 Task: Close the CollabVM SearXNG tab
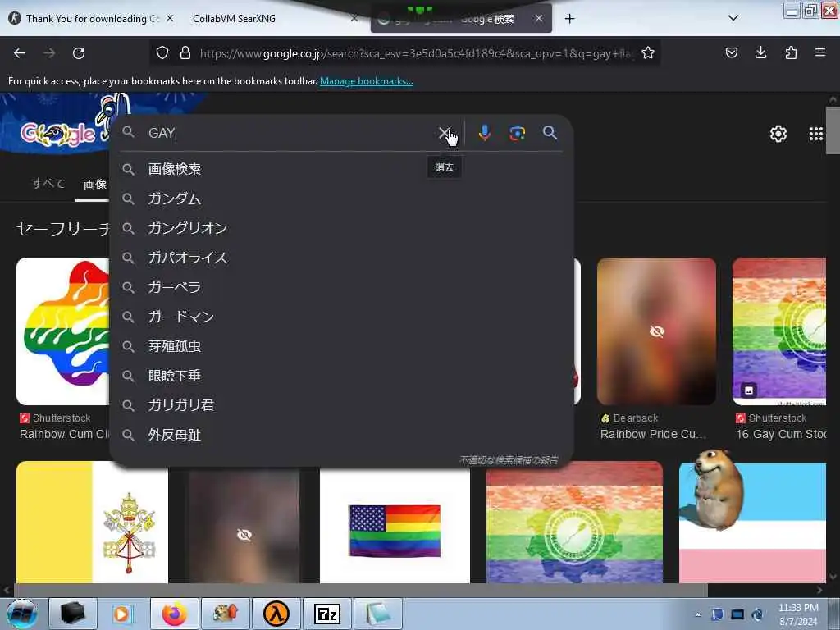click(354, 18)
